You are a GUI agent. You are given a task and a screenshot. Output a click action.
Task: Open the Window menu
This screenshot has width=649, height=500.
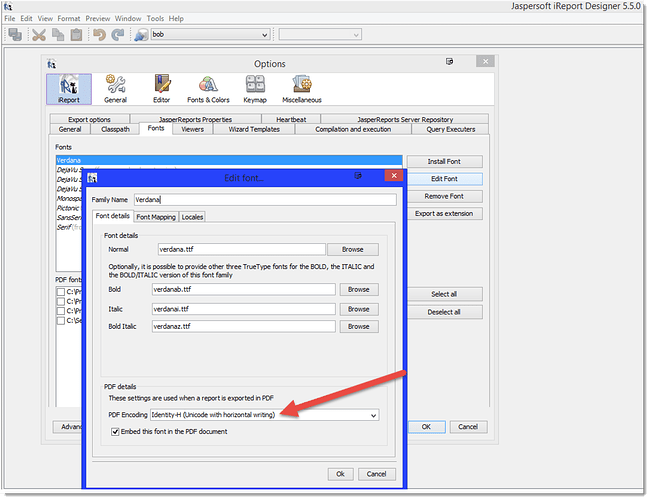(x=128, y=19)
